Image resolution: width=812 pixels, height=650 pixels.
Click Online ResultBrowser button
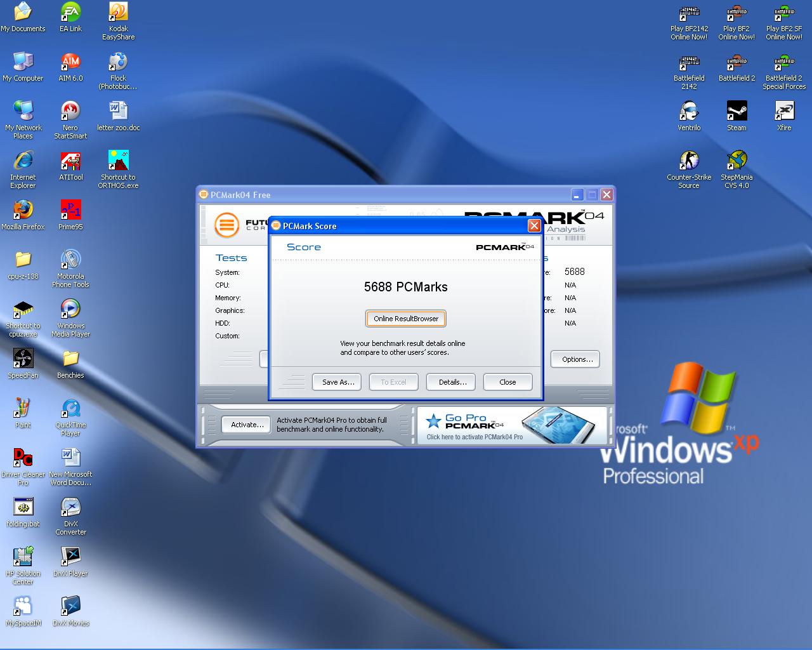[406, 319]
